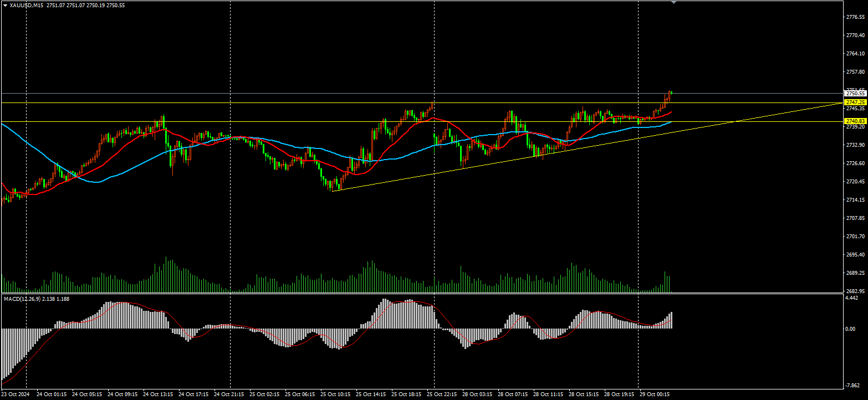Click the 25 Oct 06:15 time label
Viewport: 868px width, 400px height.
click(x=300, y=395)
